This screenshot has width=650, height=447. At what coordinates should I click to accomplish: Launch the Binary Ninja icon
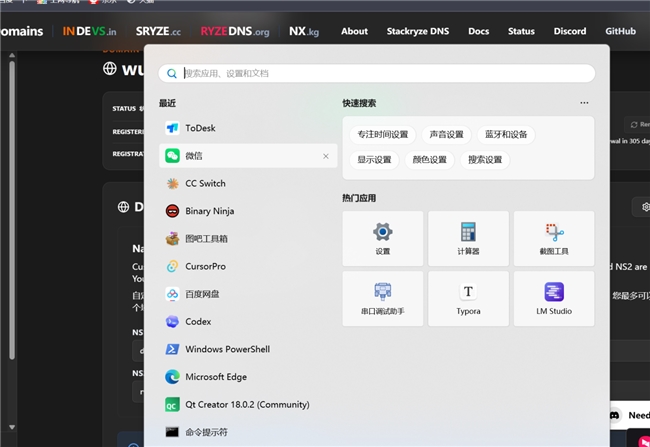[x=172, y=211]
